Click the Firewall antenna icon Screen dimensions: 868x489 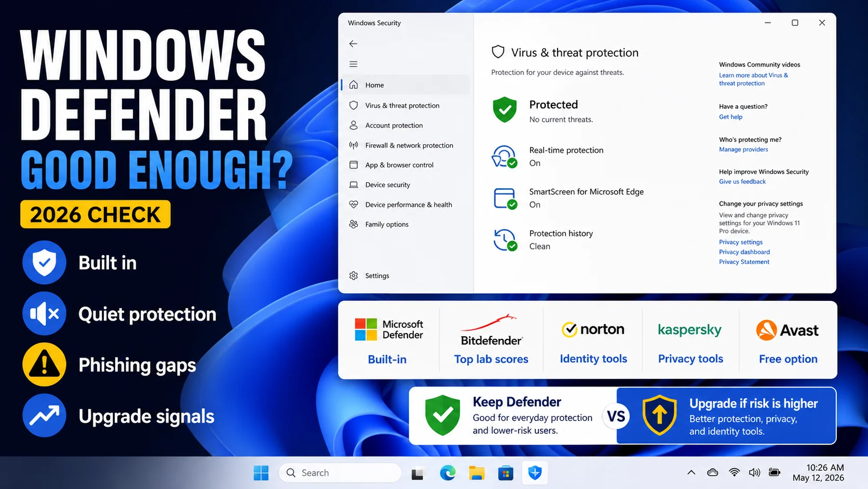click(354, 145)
